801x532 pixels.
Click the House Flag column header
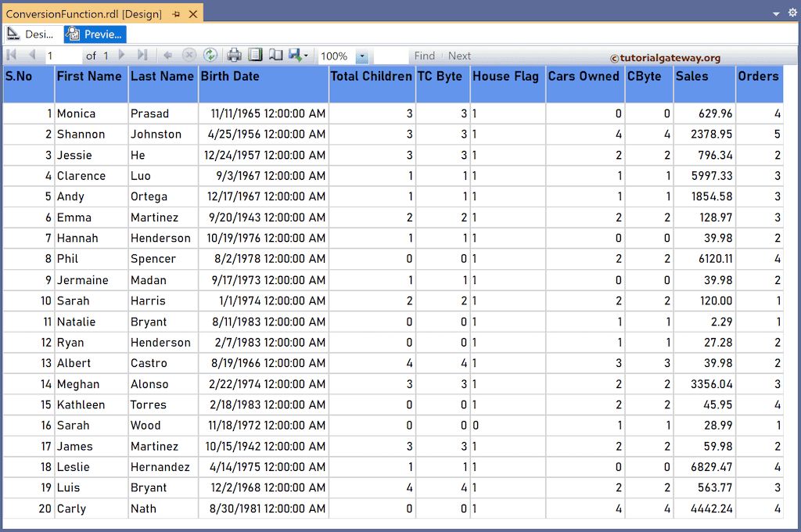click(508, 84)
